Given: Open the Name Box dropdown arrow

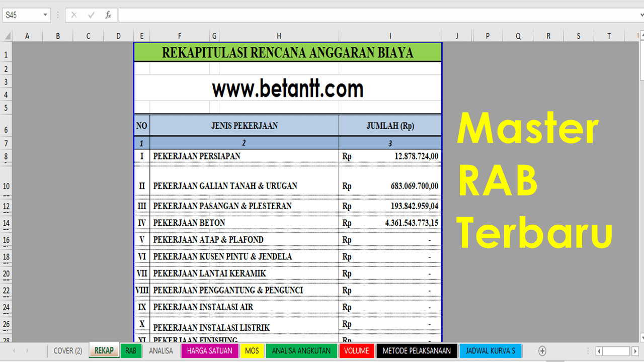Looking at the screenshot, I should tap(45, 15).
